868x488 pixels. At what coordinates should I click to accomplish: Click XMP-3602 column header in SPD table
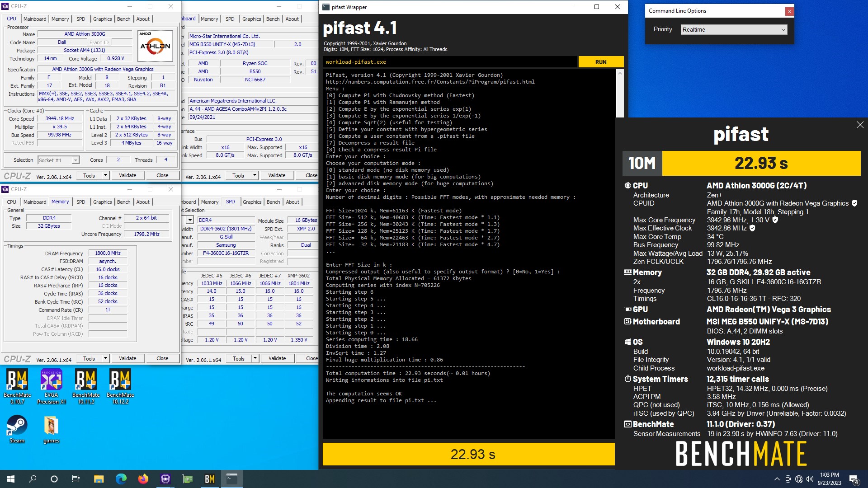click(298, 275)
